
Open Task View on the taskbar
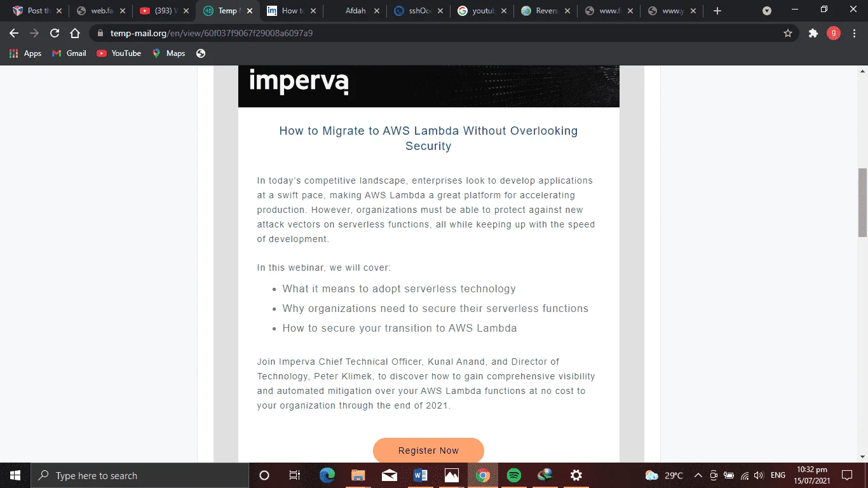[x=295, y=475]
